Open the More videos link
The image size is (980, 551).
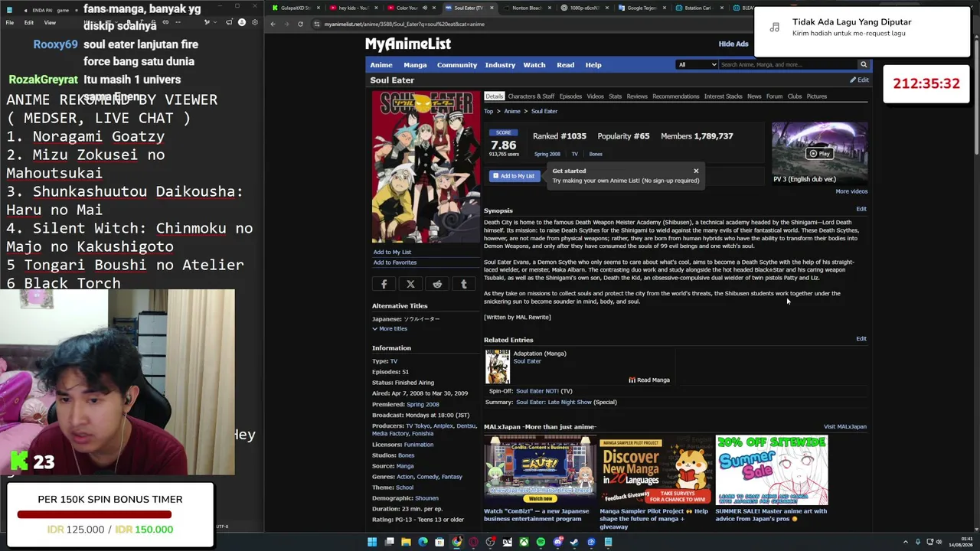(851, 191)
